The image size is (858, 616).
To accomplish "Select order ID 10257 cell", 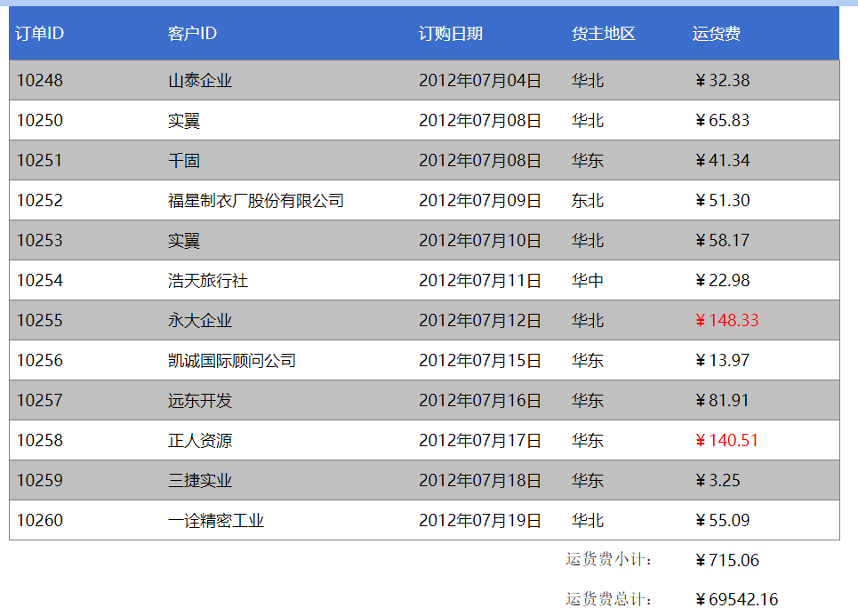I will pyautogui.click(x=40, y=400).
